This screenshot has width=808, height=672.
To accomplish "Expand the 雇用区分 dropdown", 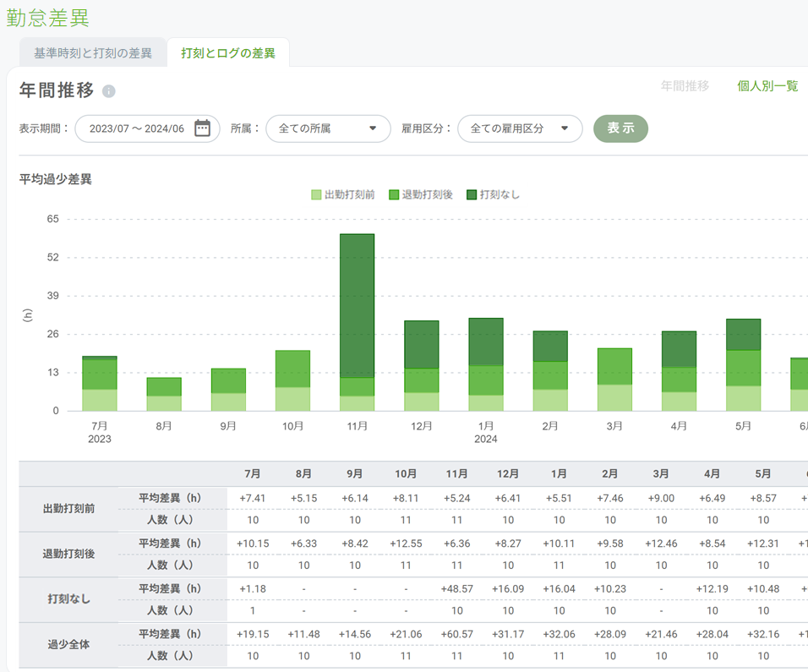I will point(520,128).
